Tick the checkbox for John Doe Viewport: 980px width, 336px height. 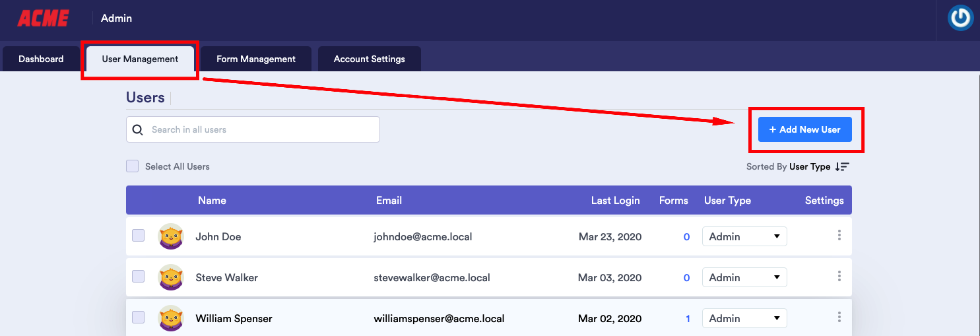(139, 236)
